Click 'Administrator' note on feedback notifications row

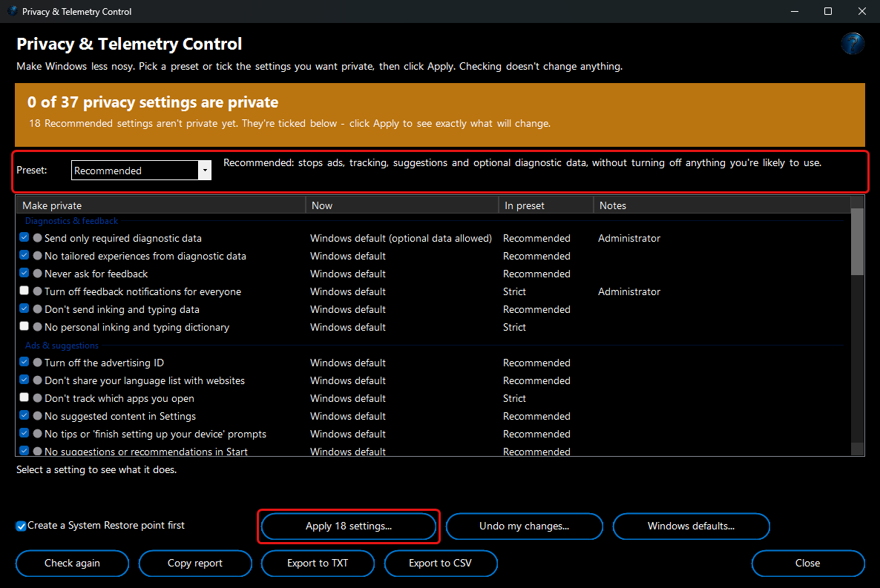[629, 291]
